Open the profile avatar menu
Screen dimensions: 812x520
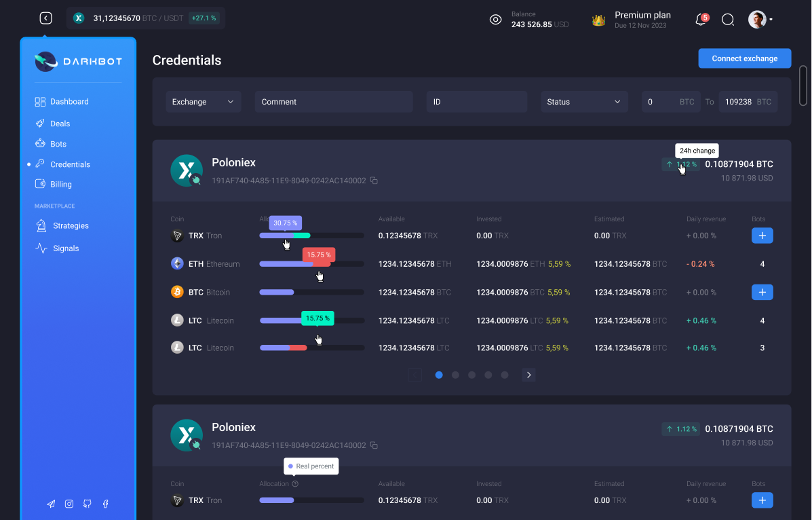(x=756, y=20)
